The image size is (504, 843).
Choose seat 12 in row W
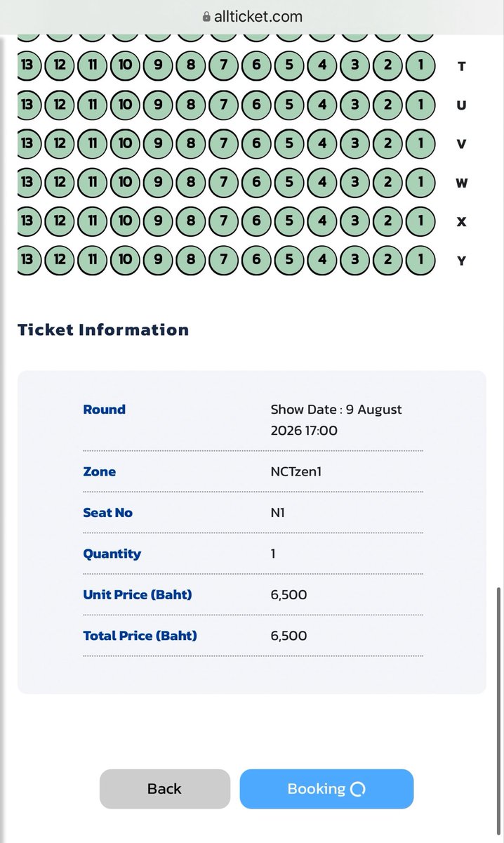60,183
